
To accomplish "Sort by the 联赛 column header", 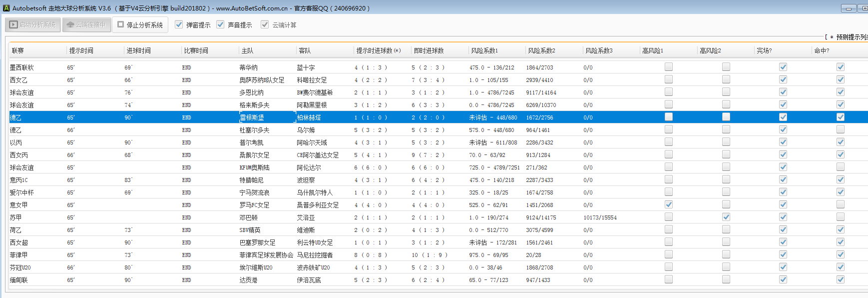I will point(18,50).
